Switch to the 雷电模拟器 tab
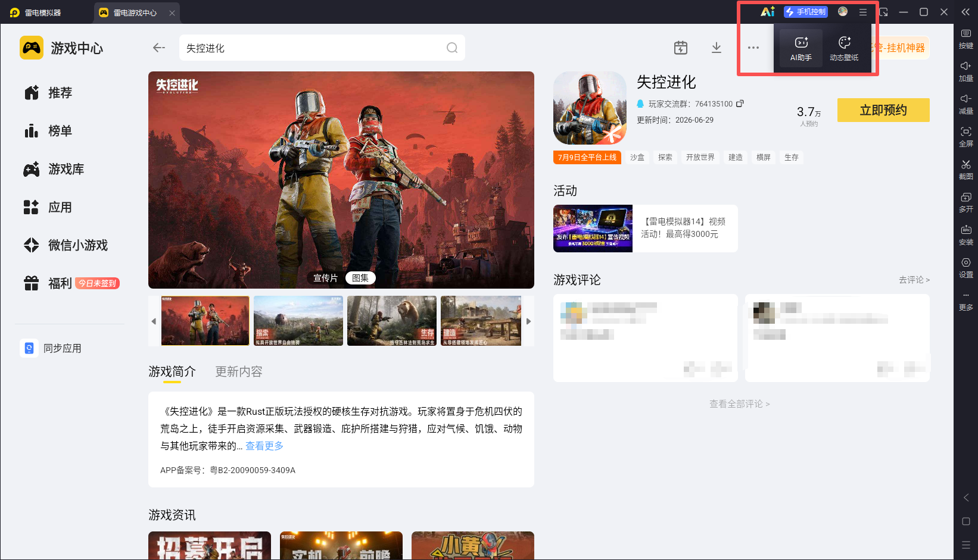 pyautogui.click(x=36, y=12)
